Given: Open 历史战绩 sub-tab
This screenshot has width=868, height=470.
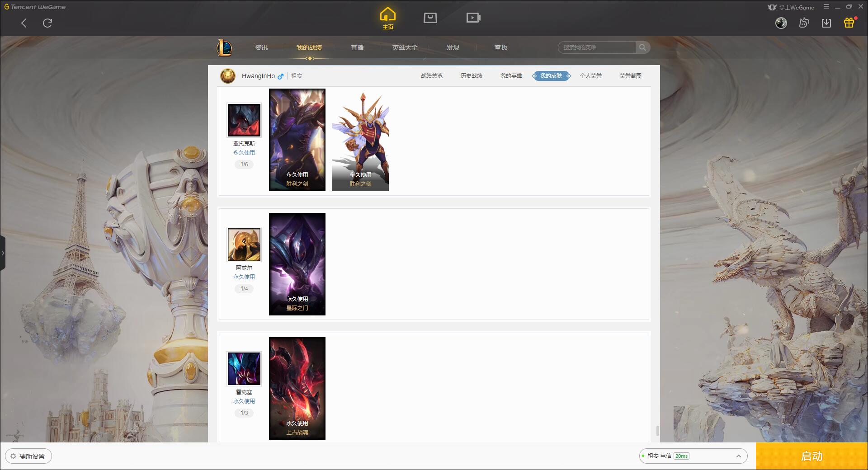Looking at the screenshot, I should tap(472, 76).
